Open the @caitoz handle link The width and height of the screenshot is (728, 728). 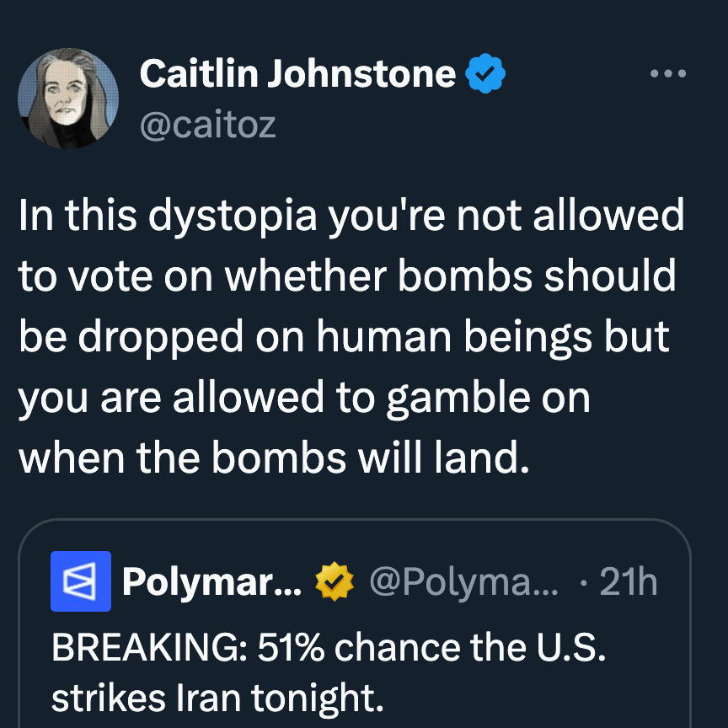tap(207, 125)
